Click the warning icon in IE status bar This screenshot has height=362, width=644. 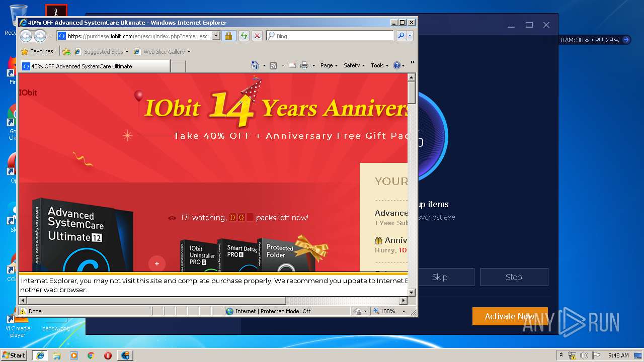(23, 311)
